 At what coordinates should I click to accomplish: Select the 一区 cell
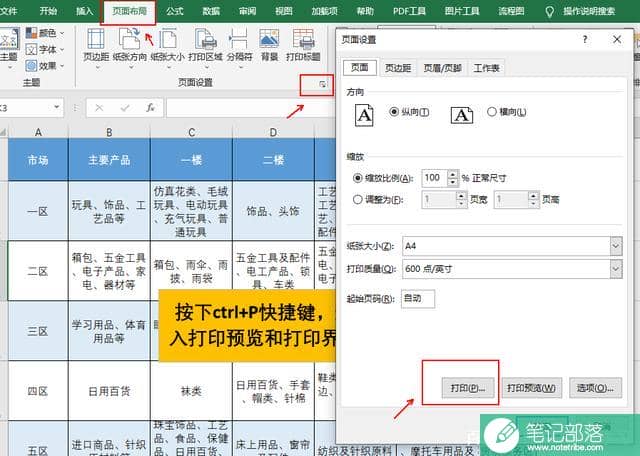pyautogui.click(x=38, y=211)
